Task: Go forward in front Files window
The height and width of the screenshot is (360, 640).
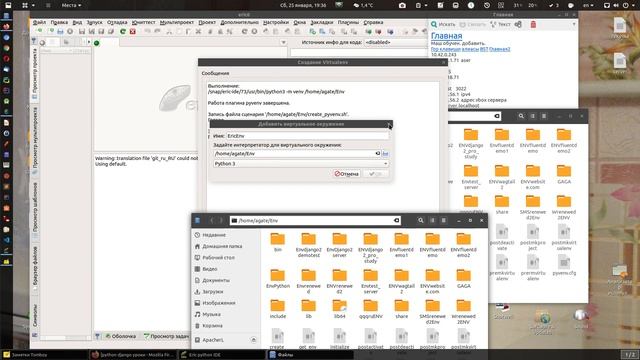Action: [x=221, y=220]
